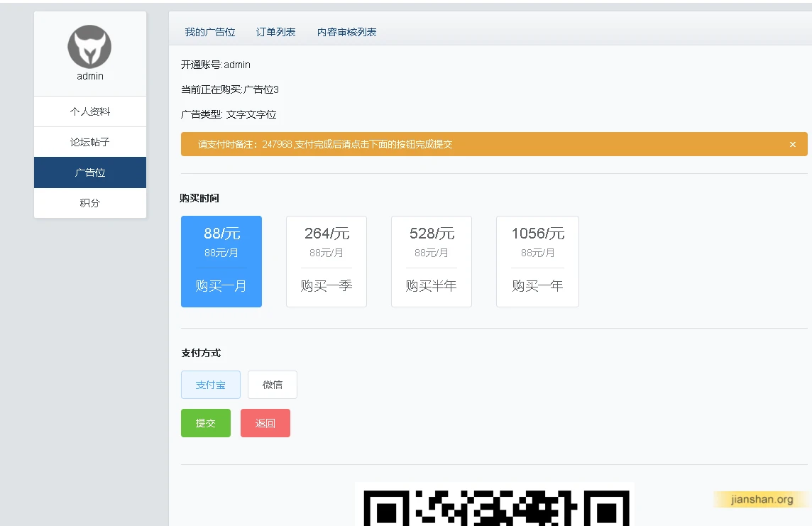
Task: Choose 支付宝 as payment method
Action: [211, 385]
